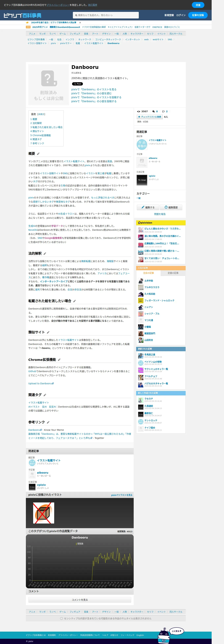Viewport: 224px width, 644px height.
Task: Jump to 1 概要 in table of contents
Action: (34, 119)
